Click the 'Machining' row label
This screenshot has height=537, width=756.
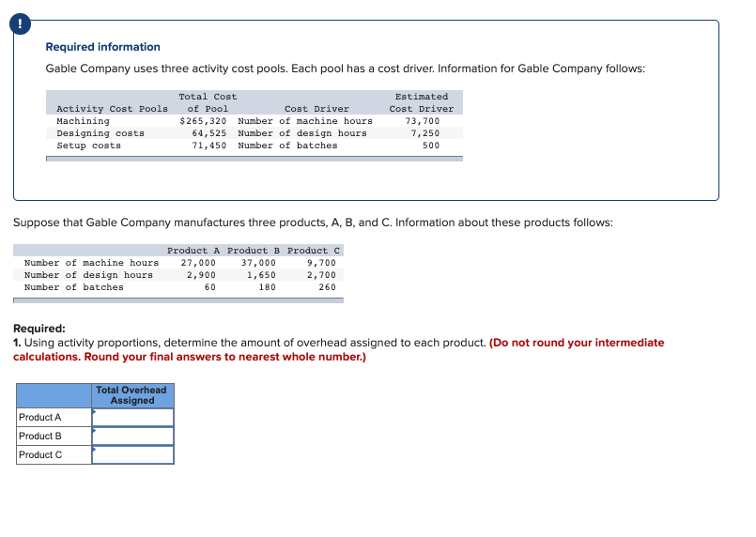[83, 121]
